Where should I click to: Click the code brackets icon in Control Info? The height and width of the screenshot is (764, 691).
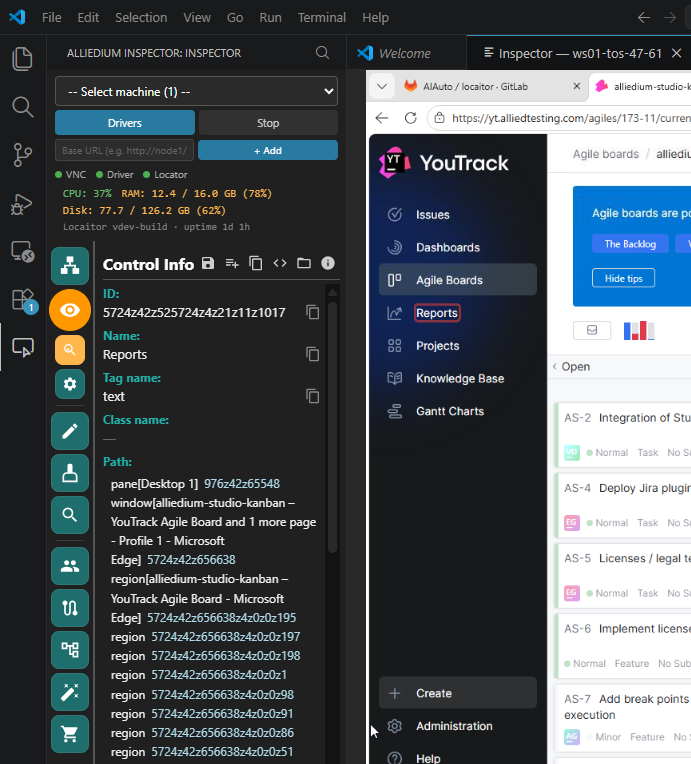(280, 264)
